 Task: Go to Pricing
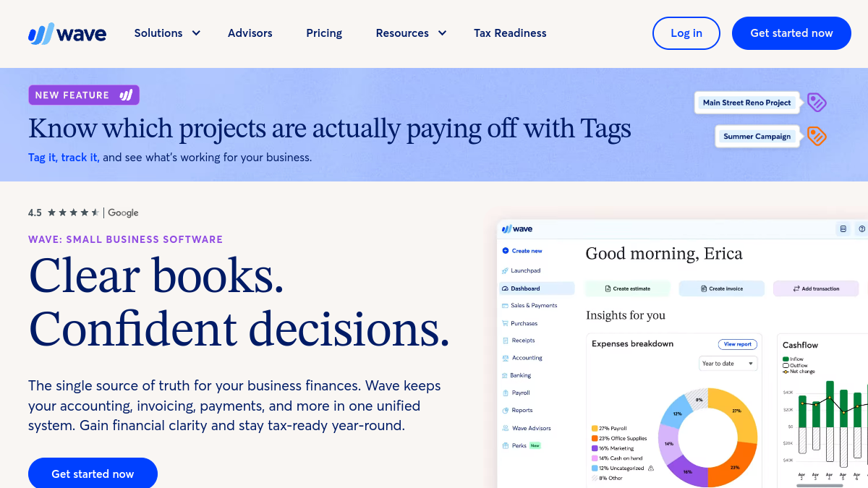coord(324,33)
